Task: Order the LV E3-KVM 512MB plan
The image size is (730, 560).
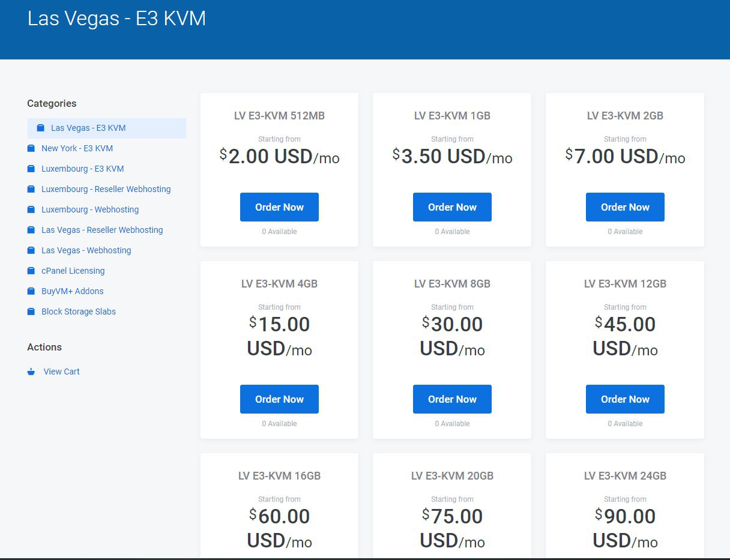Action: pos(279,207)
